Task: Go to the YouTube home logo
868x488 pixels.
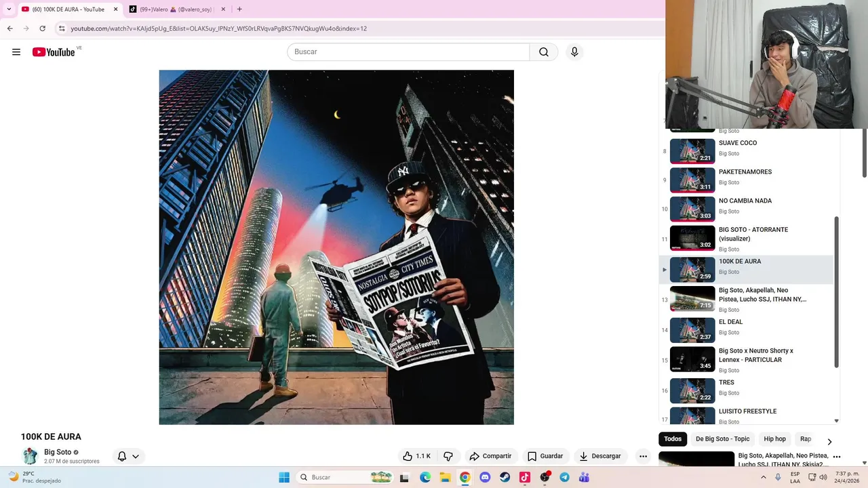Action: (x=54, y=52)
